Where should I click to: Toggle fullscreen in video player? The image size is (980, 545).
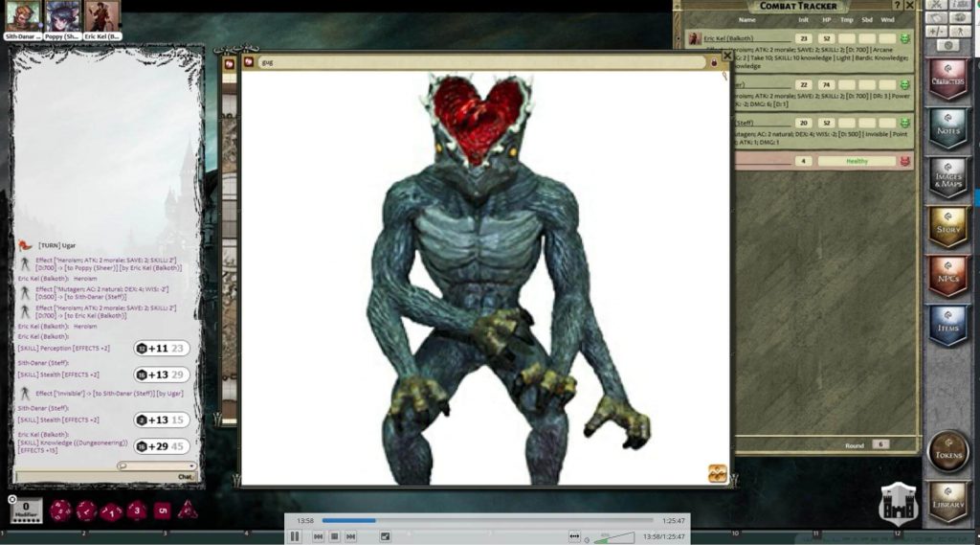click(x=385, y=536)
